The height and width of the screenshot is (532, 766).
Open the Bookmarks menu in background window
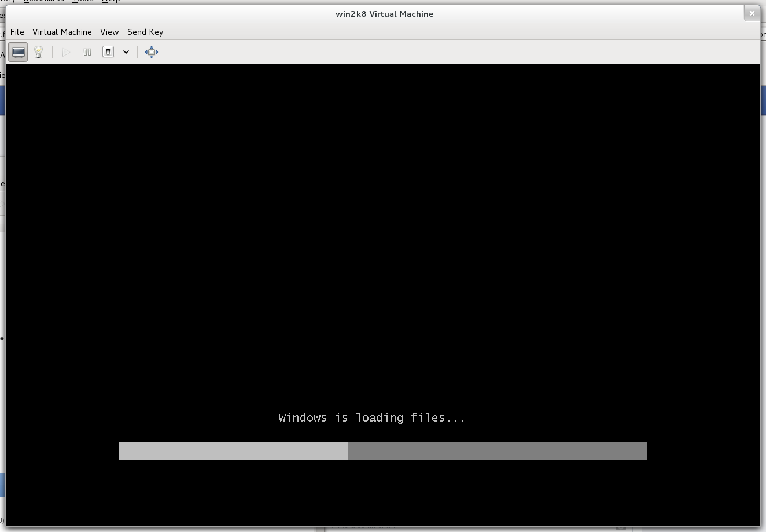(43, 1)
